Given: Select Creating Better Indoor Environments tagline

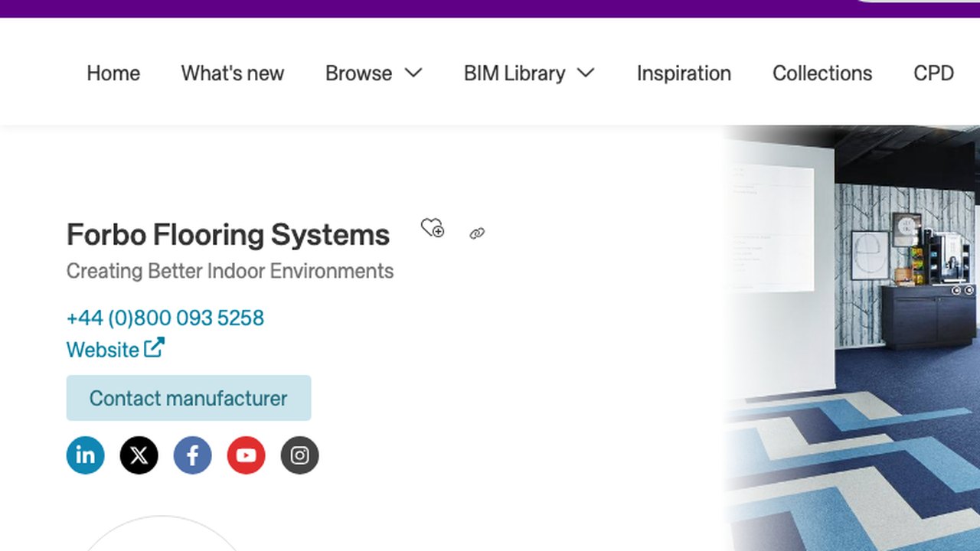Looking at the screenshot, I should click(230, 271).
